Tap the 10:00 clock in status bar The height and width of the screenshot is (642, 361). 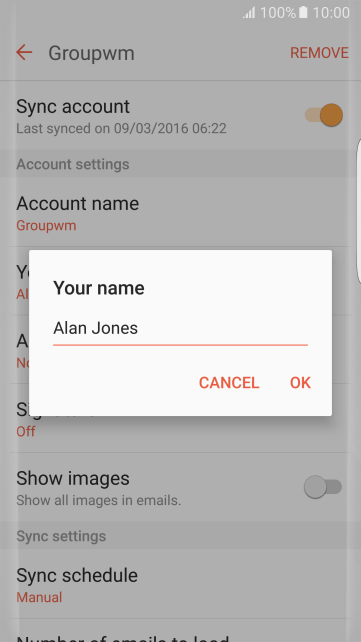tap(331, 13)
